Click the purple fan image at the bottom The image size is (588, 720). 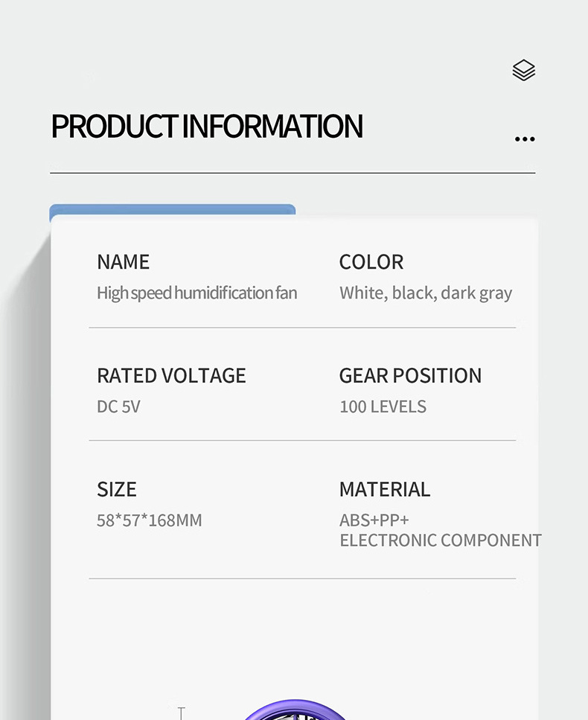(x=295, y=711)
